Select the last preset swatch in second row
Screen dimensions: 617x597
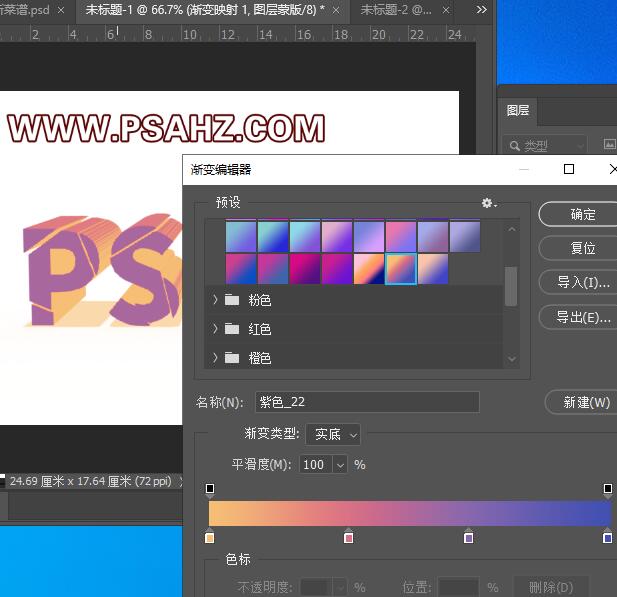pyautogui.click(x=433, y=269)
